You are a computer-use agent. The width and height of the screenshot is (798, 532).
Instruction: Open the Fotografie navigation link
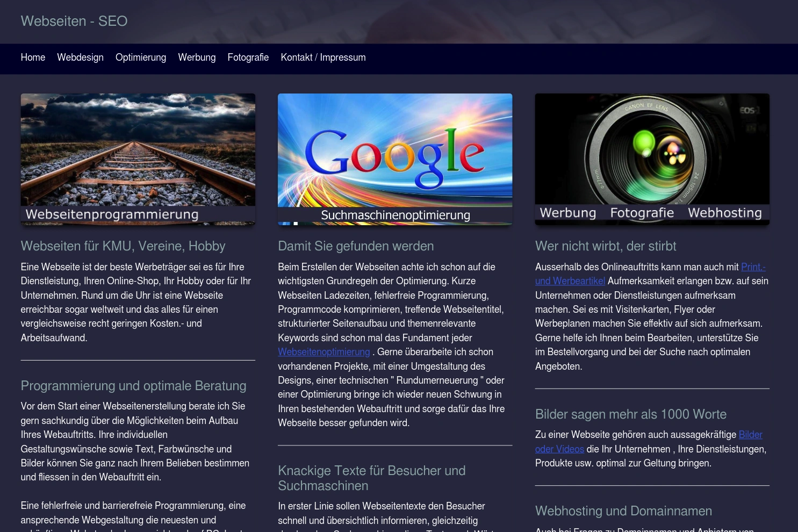click(248, 57)
